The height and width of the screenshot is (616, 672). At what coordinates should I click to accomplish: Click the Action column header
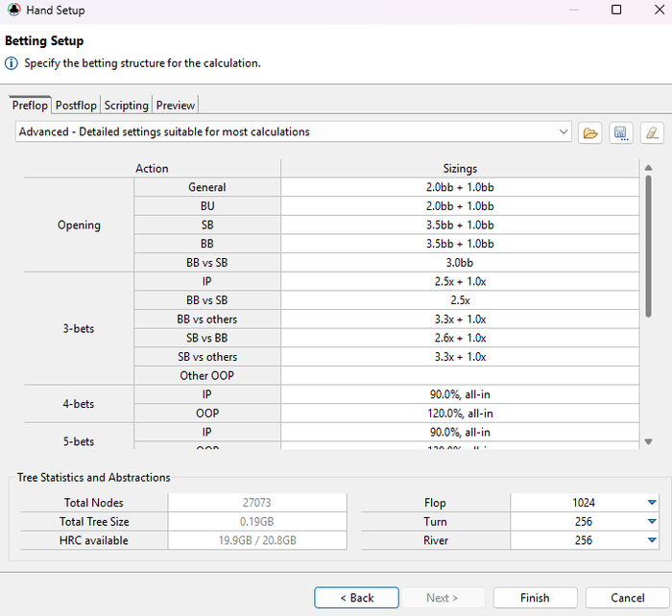(x=152, y=168)
